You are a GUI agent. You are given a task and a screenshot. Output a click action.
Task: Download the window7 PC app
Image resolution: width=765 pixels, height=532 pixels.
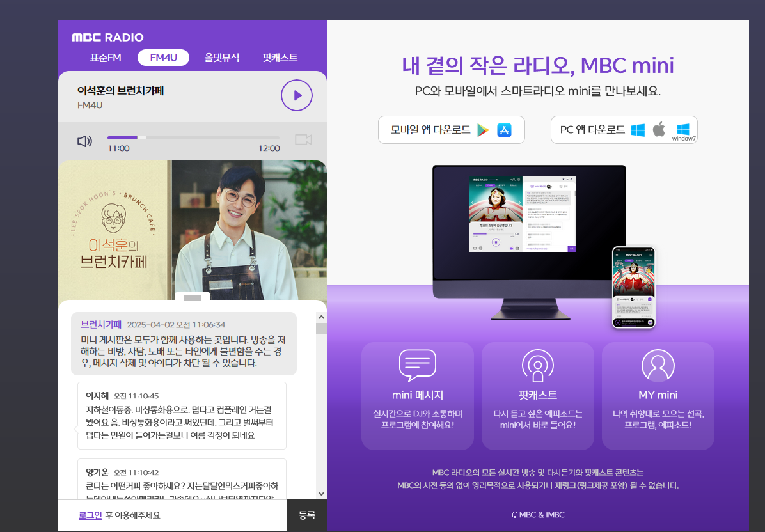(684, 132)
